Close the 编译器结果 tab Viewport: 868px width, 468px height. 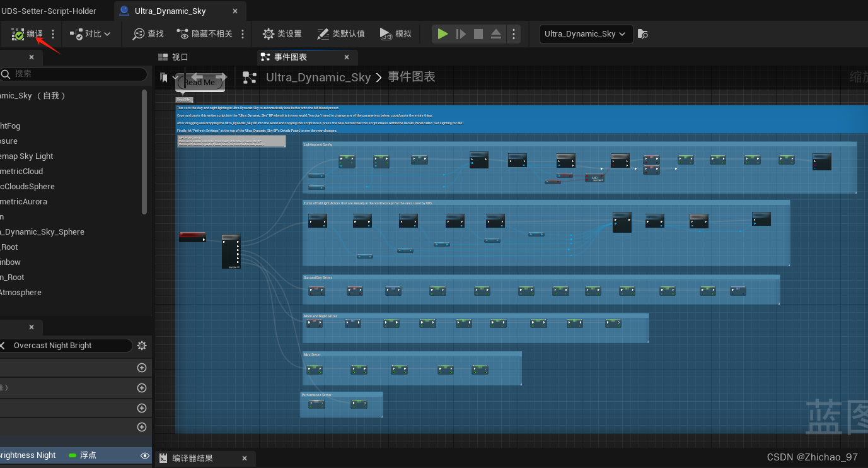tap(243, 459)
